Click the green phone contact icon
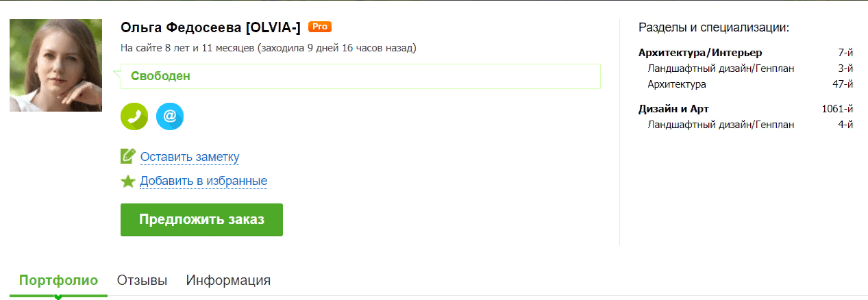Viewport: 868px width, 300px height. click(x=134, y=116)
